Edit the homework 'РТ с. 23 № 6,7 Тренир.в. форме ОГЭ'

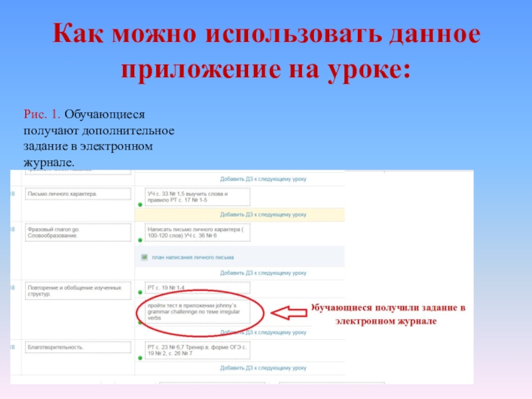(x=198, y=350)
